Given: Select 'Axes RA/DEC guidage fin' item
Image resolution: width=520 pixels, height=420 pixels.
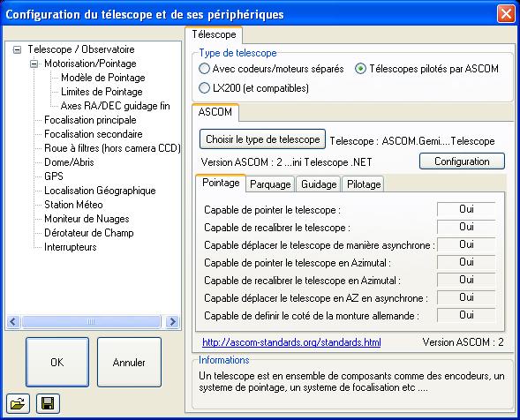Looking at the screenshot, I should click(115, 106).
